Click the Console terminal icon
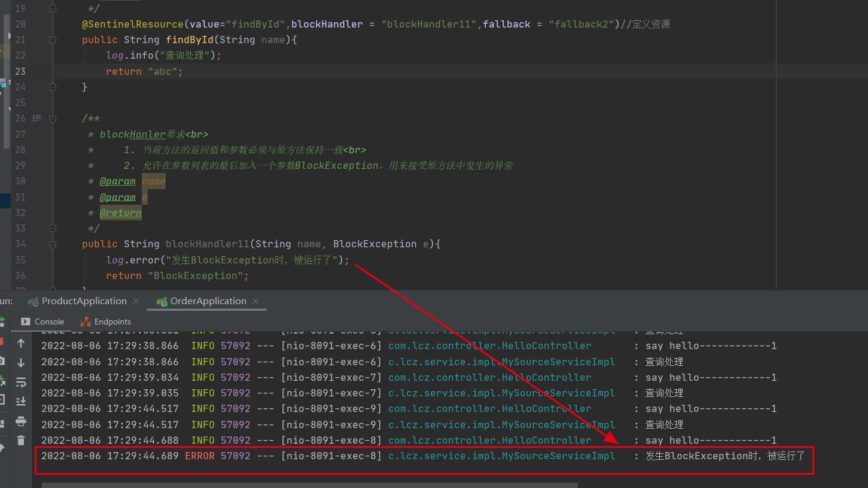This screenshot has width=868, height=488. (26, 322)
